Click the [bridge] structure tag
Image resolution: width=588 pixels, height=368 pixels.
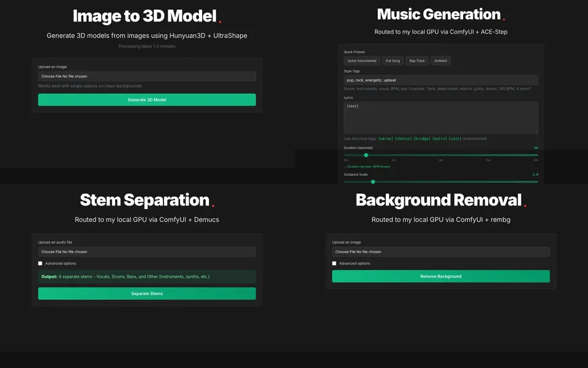pos(422,139)
